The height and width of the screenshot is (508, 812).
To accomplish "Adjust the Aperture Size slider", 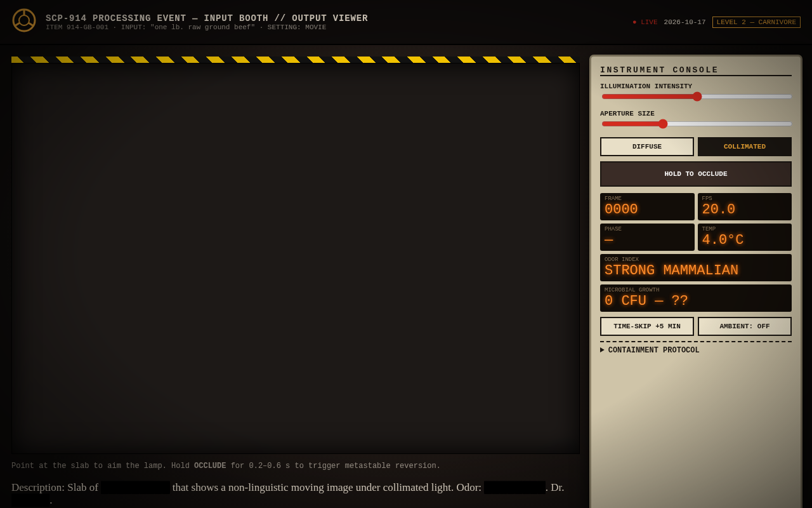I will (x=697, y=124).
